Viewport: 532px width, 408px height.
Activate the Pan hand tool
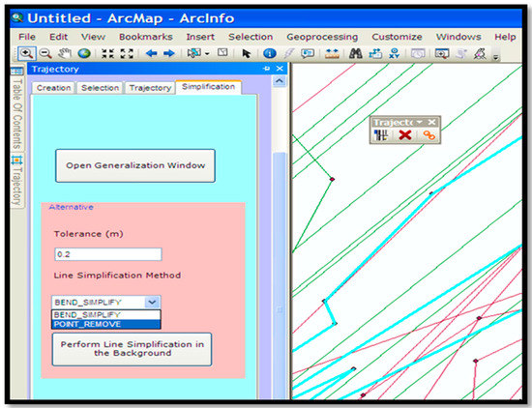point(65,53)
